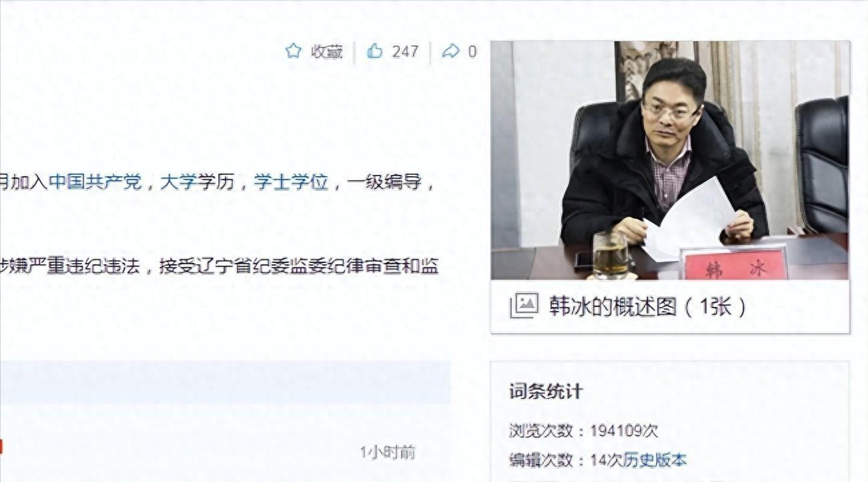This screenshot has height=482, width=868.
Task: Click the 词条统计 heading
Action: coord(546,392)
